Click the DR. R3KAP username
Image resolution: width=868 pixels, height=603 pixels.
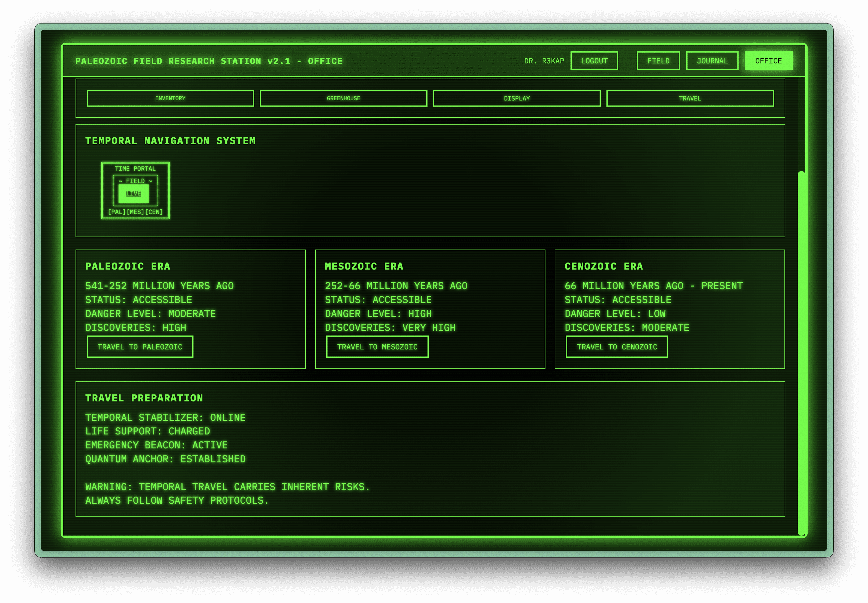click(544, 61)
